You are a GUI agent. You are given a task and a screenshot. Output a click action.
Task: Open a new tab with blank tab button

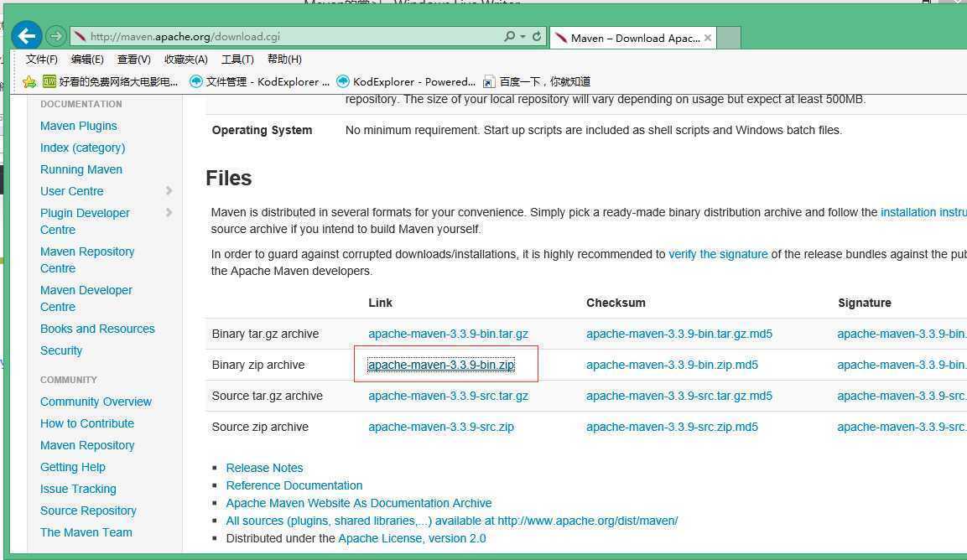[x=729, y=38]
